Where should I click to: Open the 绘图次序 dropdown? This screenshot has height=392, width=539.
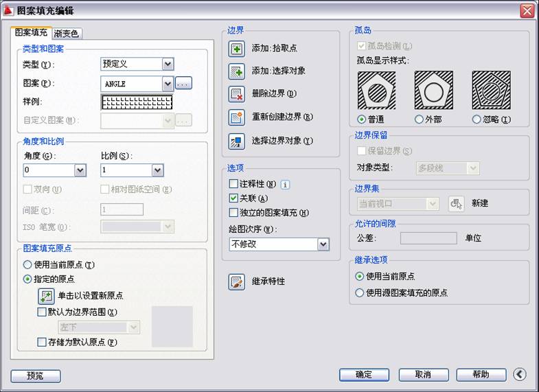(323, 244)
